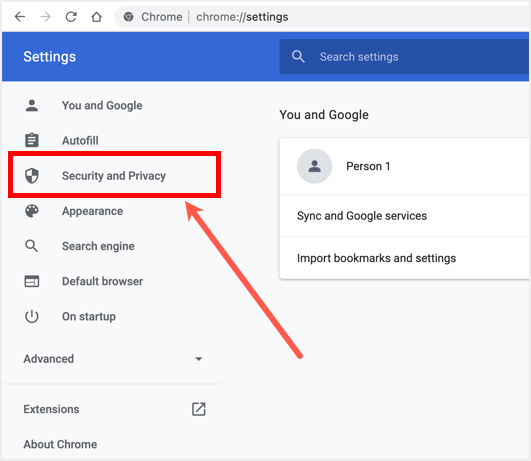531x461 pixels.
Task: Click the magnifier icon in settings search
Action: pyautogui.click(x=298, y=57)
